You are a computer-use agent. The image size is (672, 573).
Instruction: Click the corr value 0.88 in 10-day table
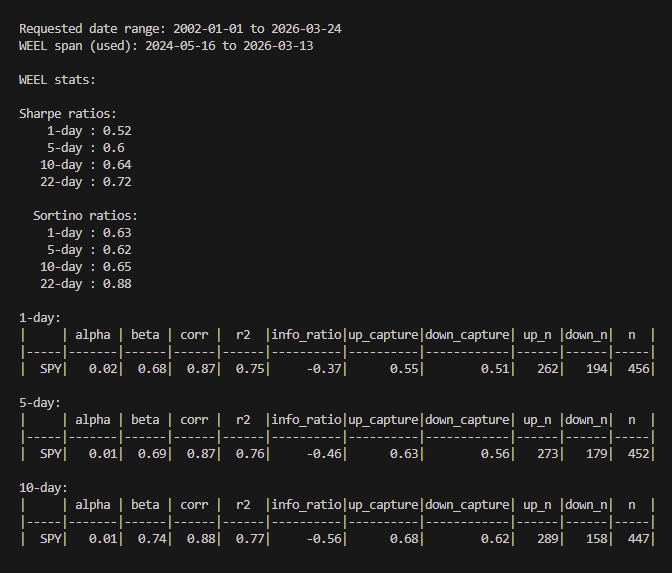[201, 538]
